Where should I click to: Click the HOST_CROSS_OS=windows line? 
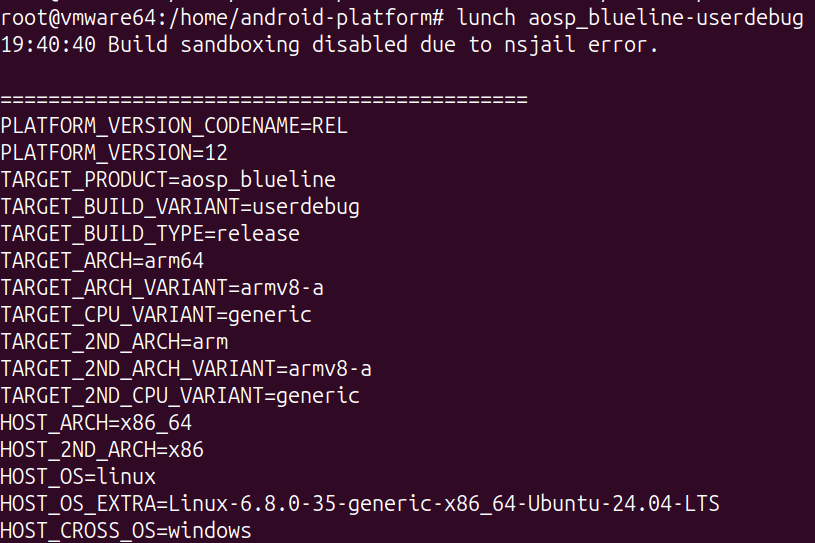click(x=126, y=530)
